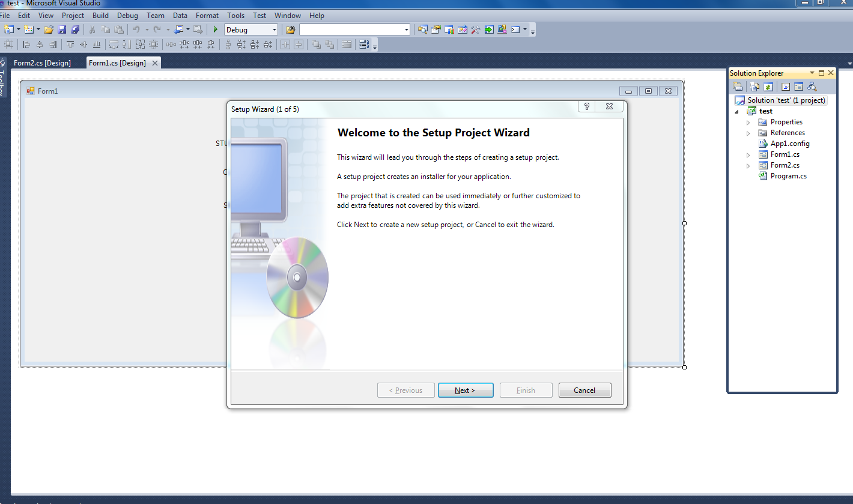
Task: Expand the Properties node under test project
Action: click(x=748, y=122)
